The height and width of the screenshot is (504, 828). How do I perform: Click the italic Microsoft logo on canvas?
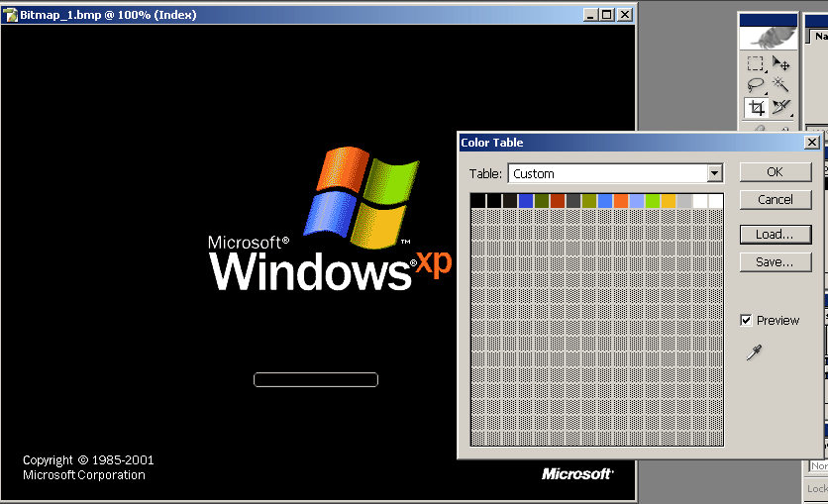coord(577,474)
